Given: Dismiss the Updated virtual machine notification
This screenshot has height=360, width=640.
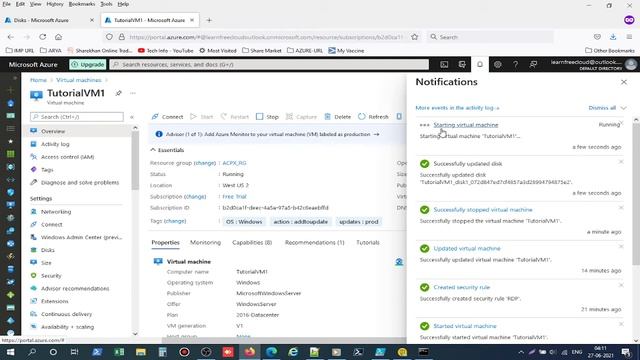Looking at the screenshot, I should [x=621, y=247].
